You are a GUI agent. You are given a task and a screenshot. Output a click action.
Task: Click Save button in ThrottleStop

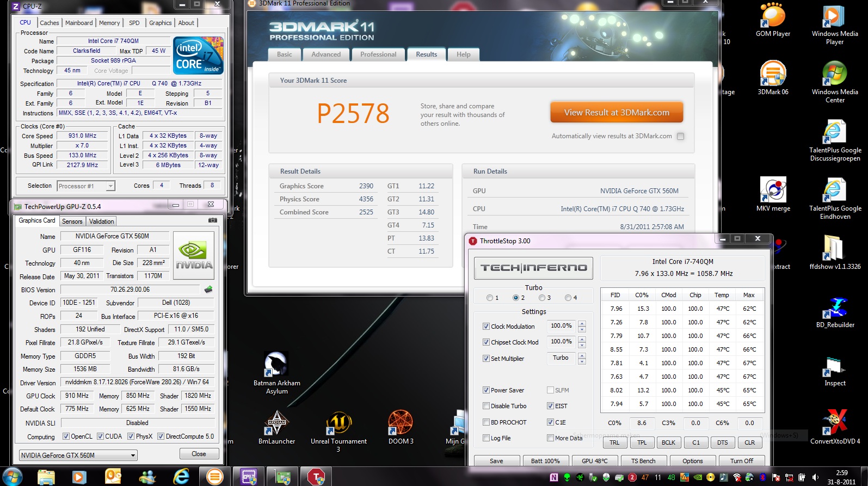point(496,461)
